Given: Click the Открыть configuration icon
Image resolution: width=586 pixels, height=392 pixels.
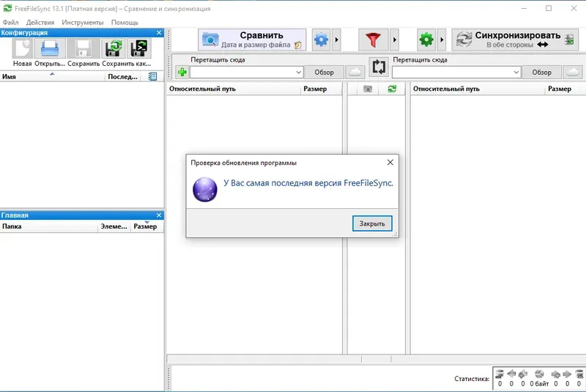Looking at the screenshot, I should tap(50, 48).
